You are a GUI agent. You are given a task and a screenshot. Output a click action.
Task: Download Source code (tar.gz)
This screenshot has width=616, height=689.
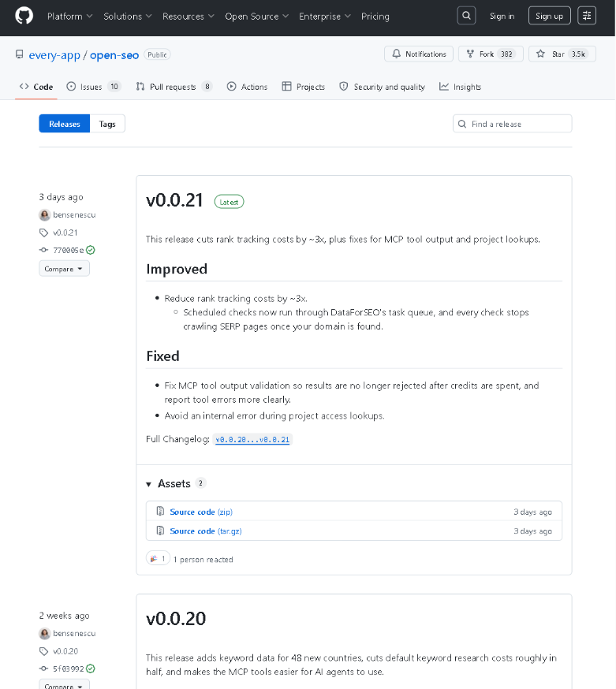click(x=205, y=531)
